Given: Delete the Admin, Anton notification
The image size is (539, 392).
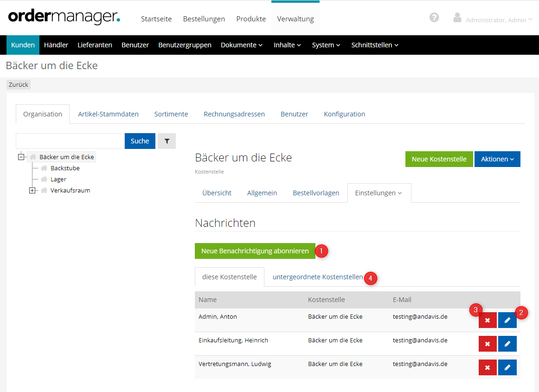Looking at the screenshot, I should tap(487, 320).
